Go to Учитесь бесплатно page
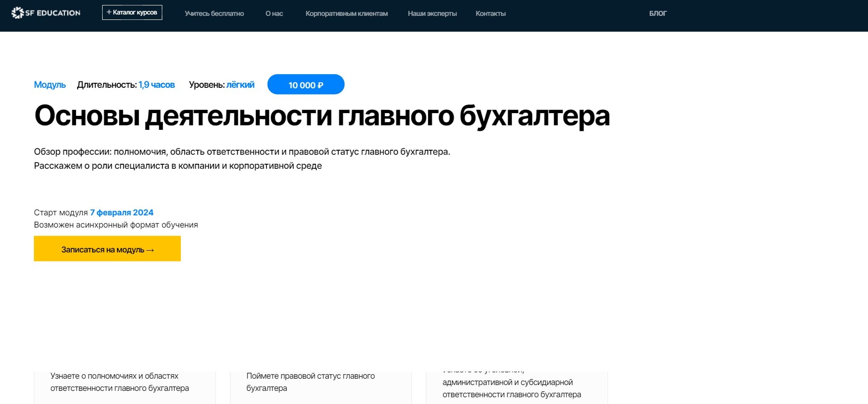 pos(214,14)
